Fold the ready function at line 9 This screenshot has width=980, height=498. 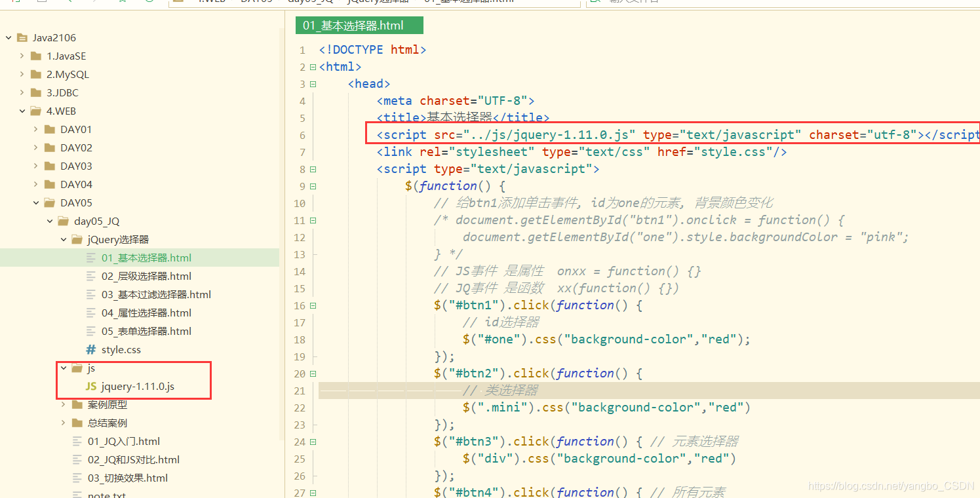click(313, 186)
